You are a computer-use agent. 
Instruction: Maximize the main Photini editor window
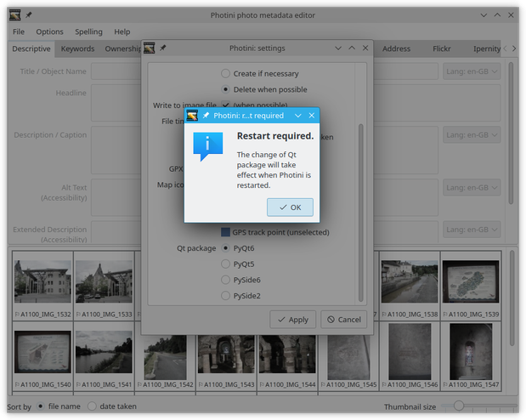click(497, 15)
